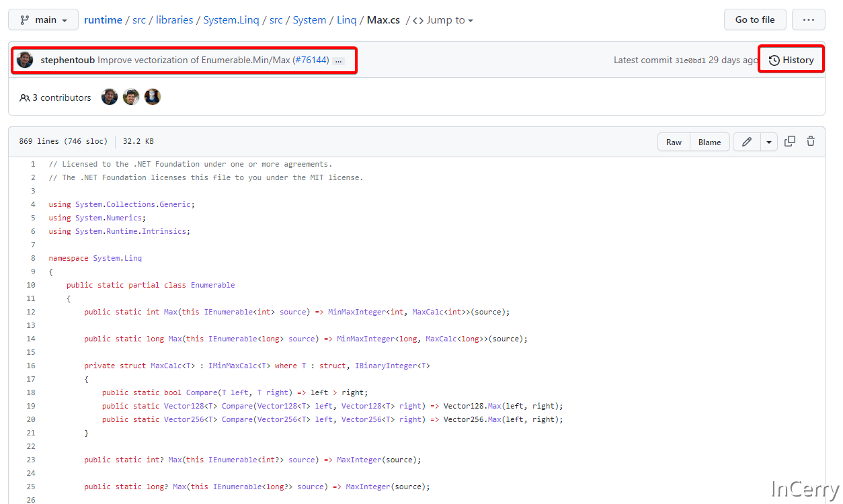View the Raw file
This screenshot has height=504, width=843.
click(x=674, y=142)
